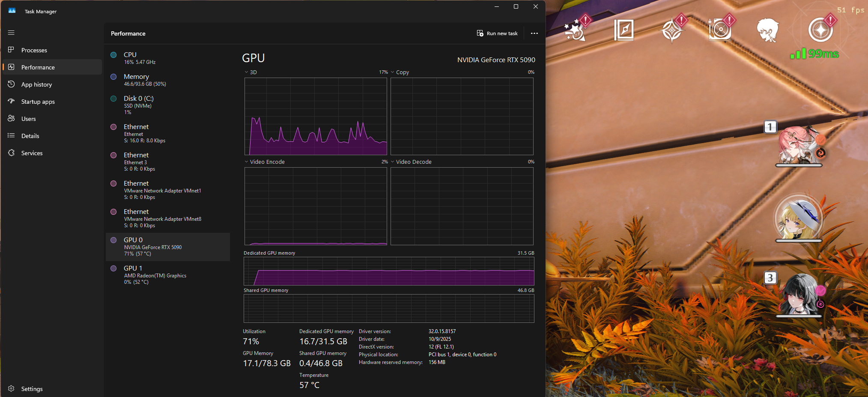The height and width of the screenshot is (397, 868).
Task: Click the 17% value above 3D graph
Action: [383, 72]
